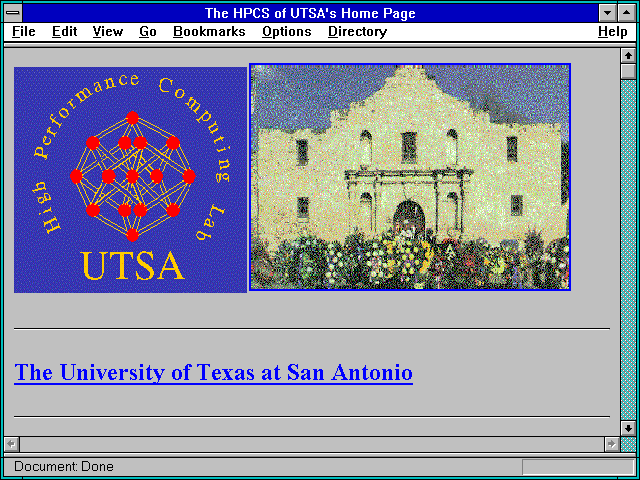
Task: Open the View menu
Action: (108, 32)
